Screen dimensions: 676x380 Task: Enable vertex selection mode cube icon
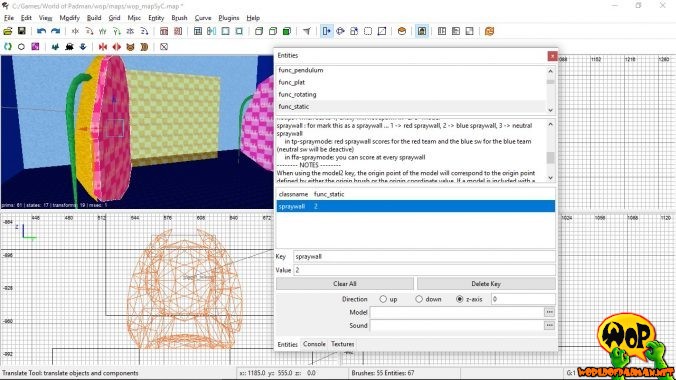click(259, 31)
